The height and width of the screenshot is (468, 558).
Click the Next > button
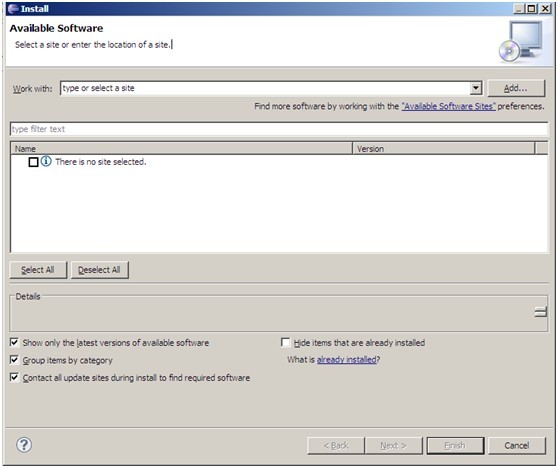(x=394, y=446)
